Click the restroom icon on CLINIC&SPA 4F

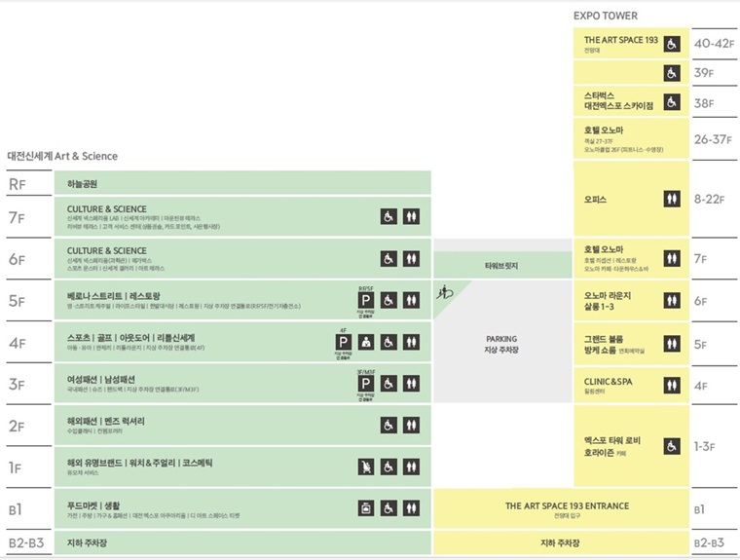tap(672, 386)
